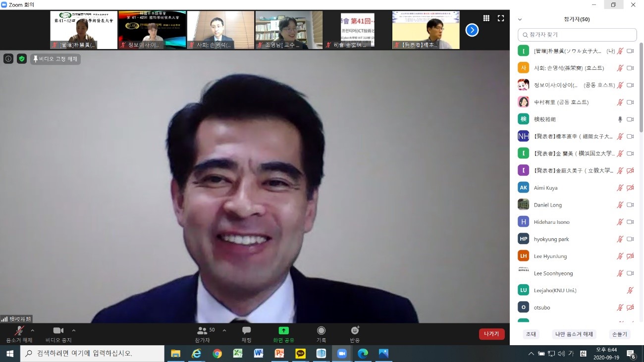
Task: Open the 참가자 participants icon in toolbar
Action: coord(203,333)
